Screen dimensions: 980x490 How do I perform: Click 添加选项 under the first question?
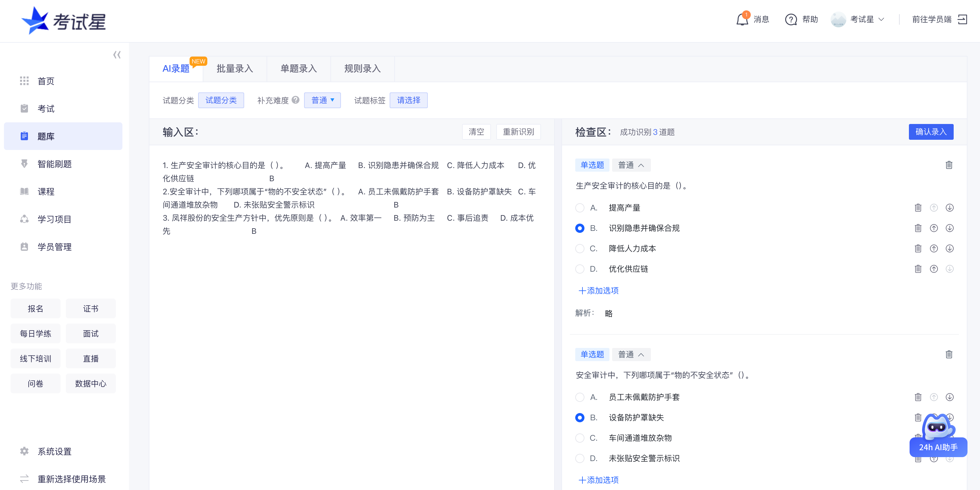coord(598,290)
